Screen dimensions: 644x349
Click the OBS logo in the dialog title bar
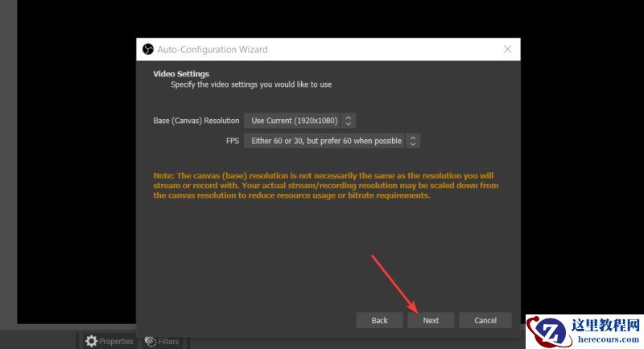pos(148,49)
